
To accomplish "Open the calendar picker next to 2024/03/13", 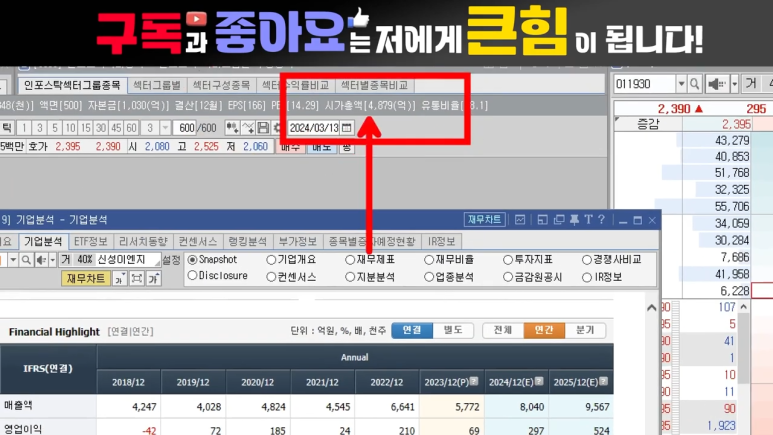I will point(347,128).
